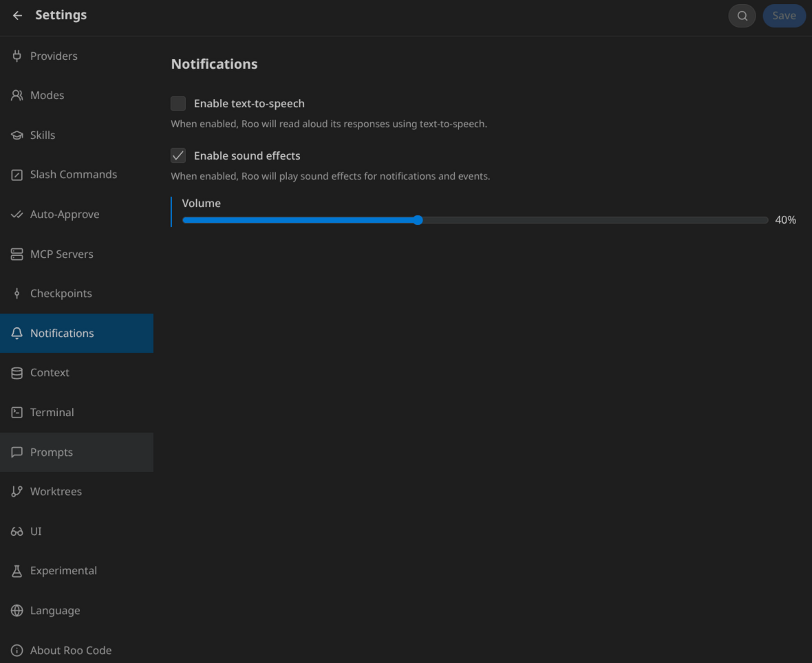Click the Providers plug icon

tap(17, 56)
